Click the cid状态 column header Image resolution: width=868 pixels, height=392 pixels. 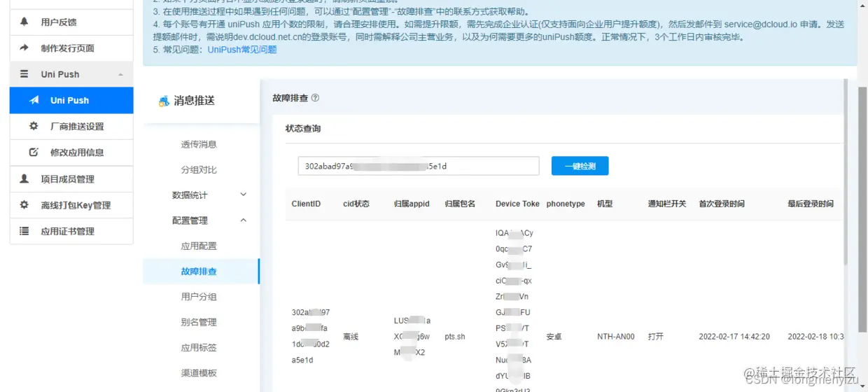click(356, 204)
